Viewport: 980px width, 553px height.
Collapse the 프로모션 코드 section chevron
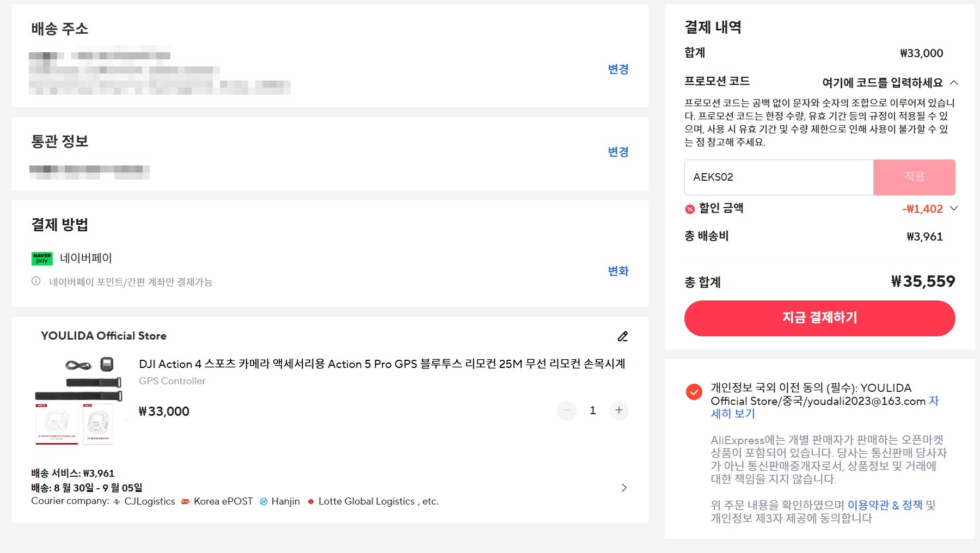tap(954, 83)
